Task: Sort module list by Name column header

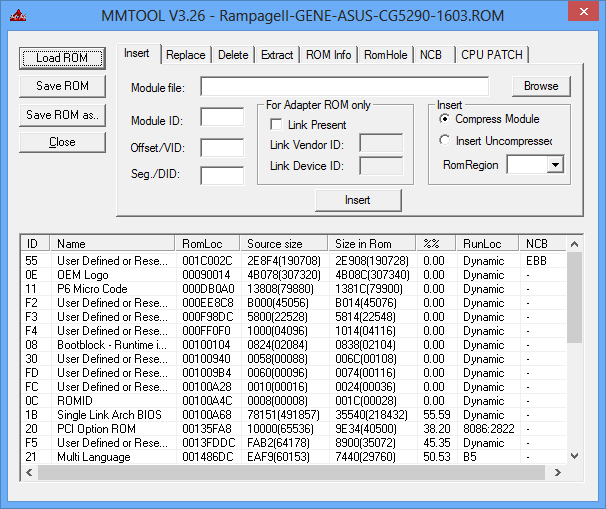Action: click(112, 244)
